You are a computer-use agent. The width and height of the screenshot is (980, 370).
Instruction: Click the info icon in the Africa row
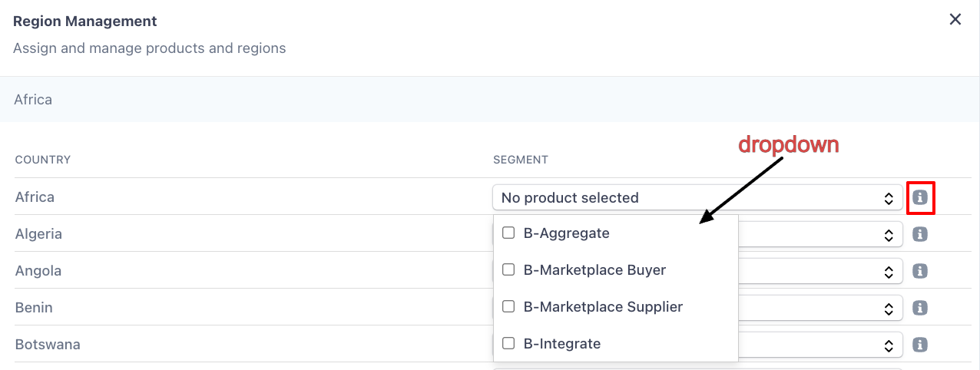tap(920, 198)
